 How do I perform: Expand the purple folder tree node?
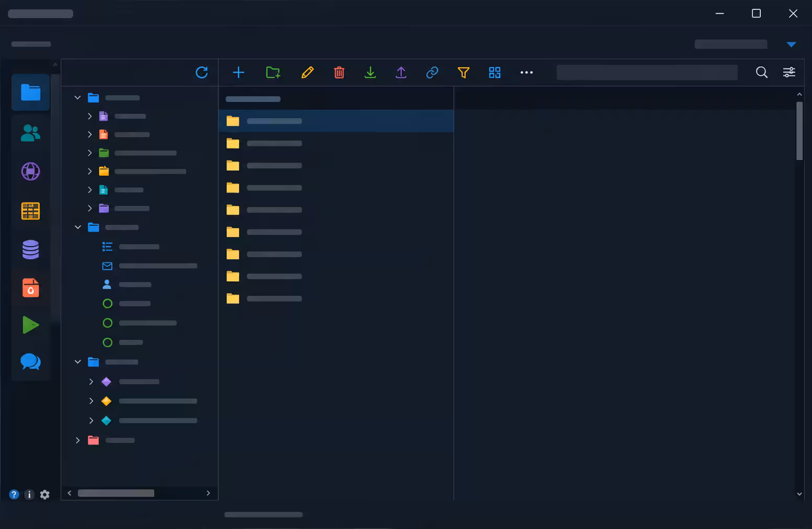coord(89,208)
